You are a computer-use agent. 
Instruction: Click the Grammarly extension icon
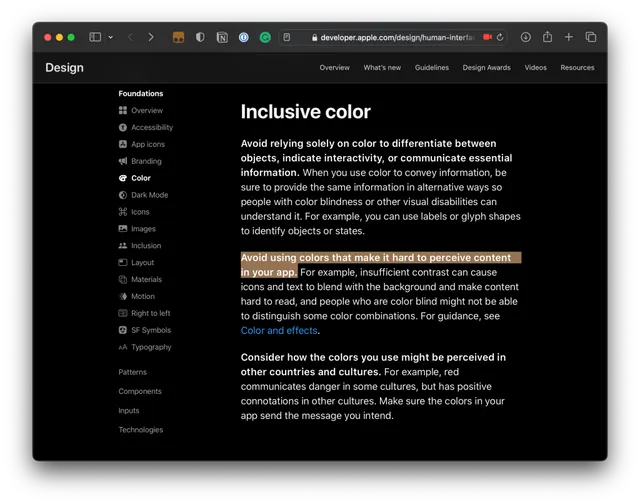click(265, 37)
